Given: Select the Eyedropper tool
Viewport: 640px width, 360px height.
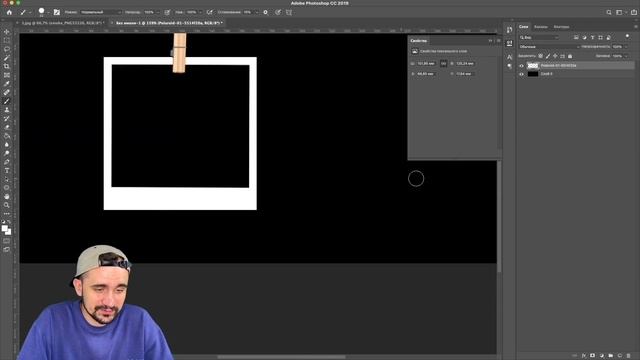Looking at the screenshot, I should click(7, 84).
